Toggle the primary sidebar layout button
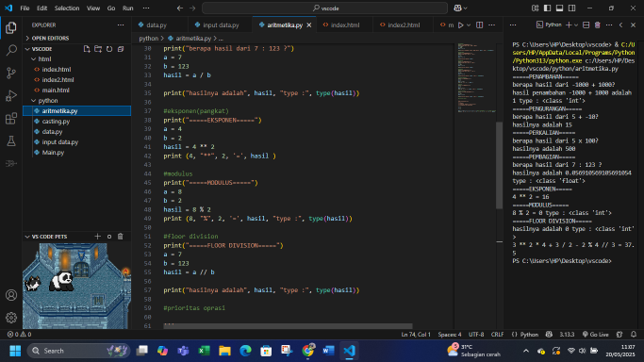The height and width of the screenshot is (362, 644). coord(547,8)
